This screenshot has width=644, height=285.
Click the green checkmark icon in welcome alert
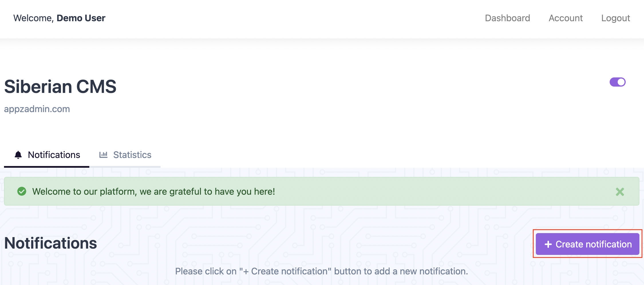pyautogui.click(x=22, y=191)
